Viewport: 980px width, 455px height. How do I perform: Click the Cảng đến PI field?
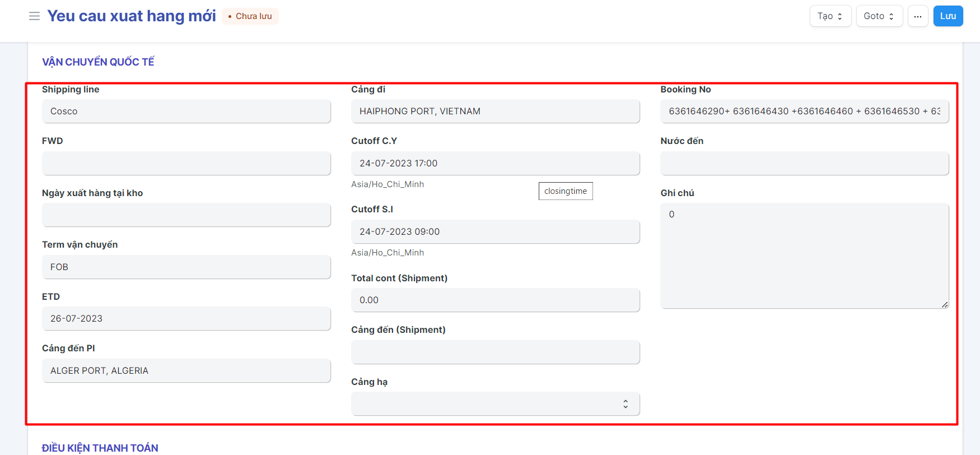pyautogui.click(x=186, y=371)
